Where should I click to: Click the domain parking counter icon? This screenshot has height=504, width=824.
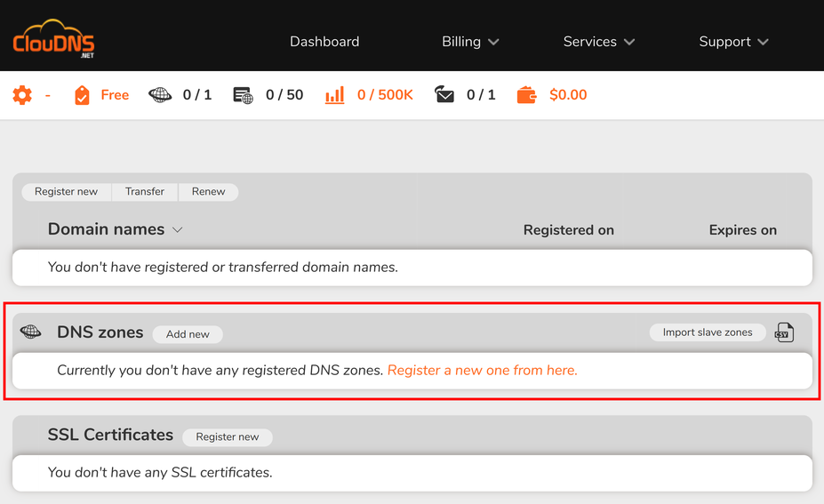tap(243, 95)
